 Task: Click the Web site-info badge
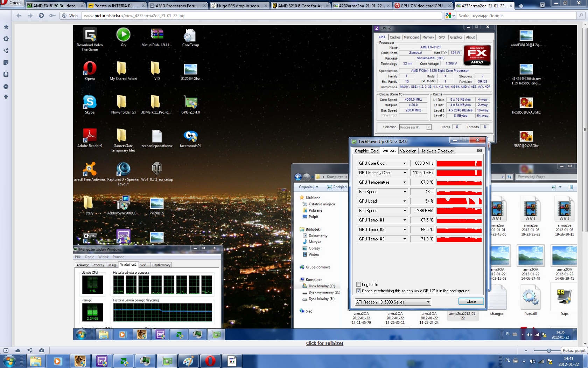tap(70, 15)
